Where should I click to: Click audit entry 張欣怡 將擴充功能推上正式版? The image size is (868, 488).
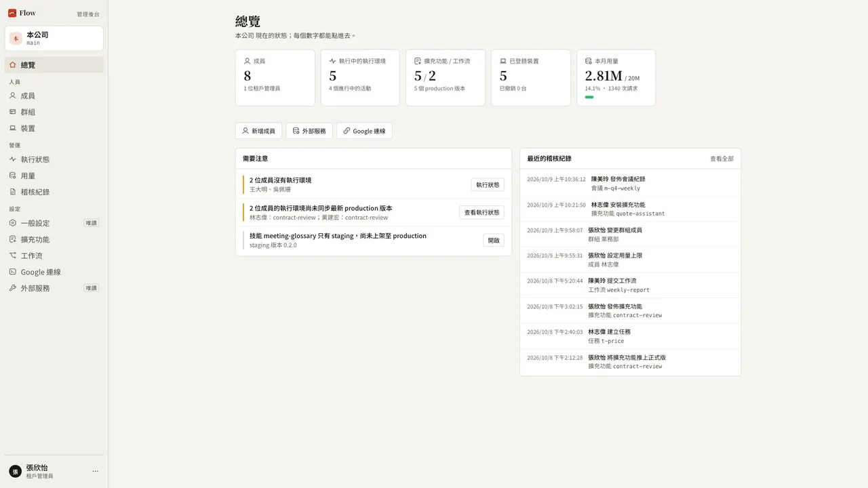click(630, 362)
